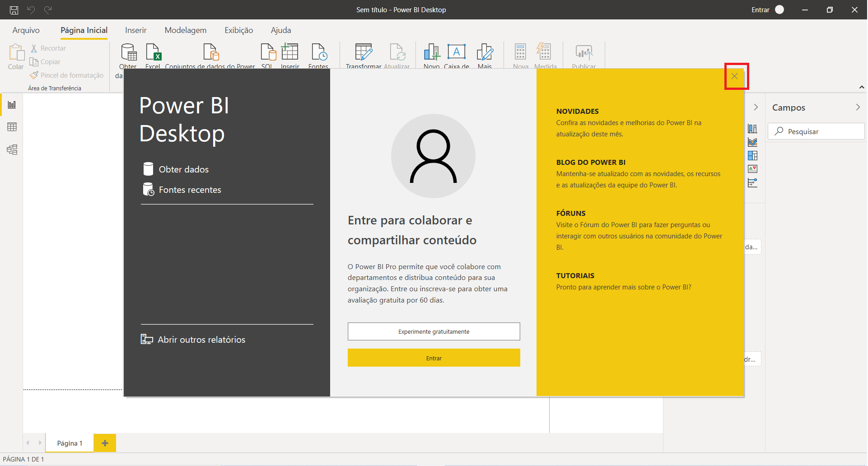Close the Power BI welcome splash dialog
868x466 pixels.
[x=735, y=76]
